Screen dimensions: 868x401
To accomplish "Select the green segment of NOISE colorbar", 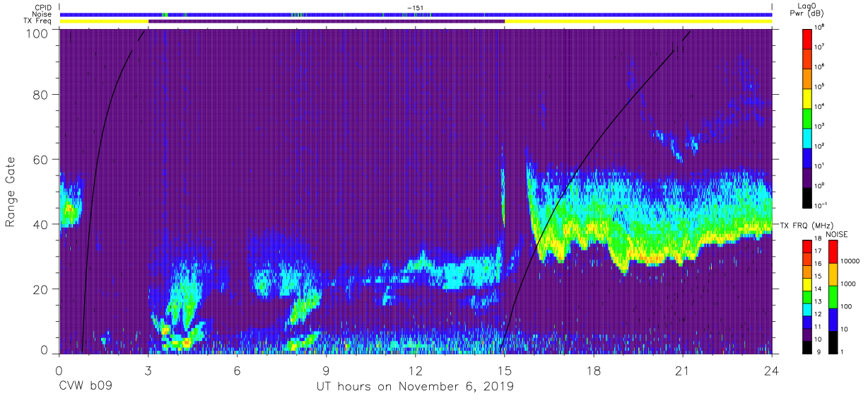I will (x=833, y=296).
